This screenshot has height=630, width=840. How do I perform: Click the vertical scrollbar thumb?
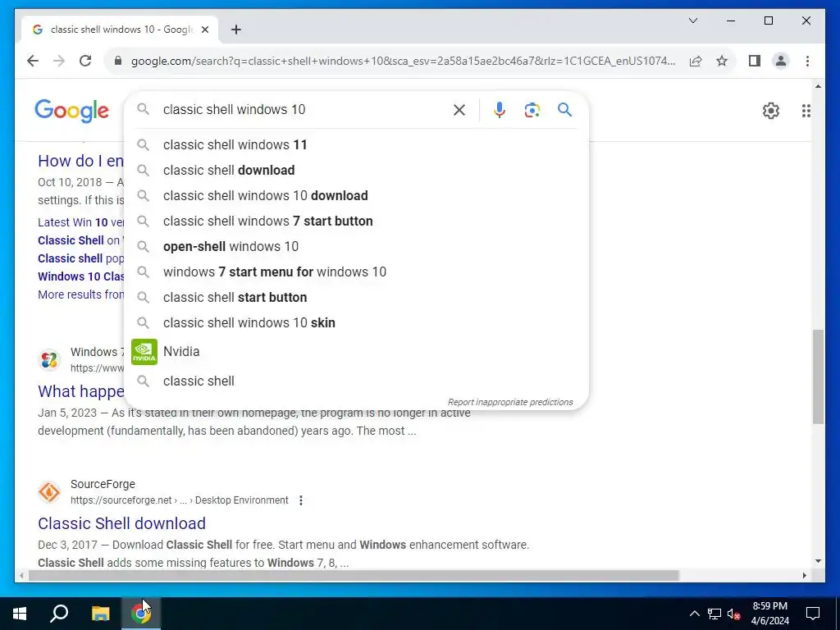click(x=818, y=377)
